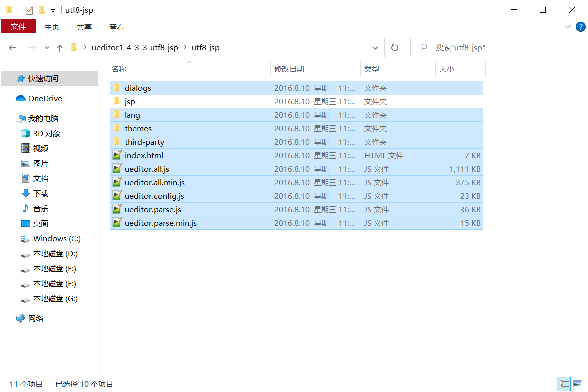Viewport: 588px width, 392px height.
Task: Open 图片 folder in sidebar
Action: [x=40, y=164]
